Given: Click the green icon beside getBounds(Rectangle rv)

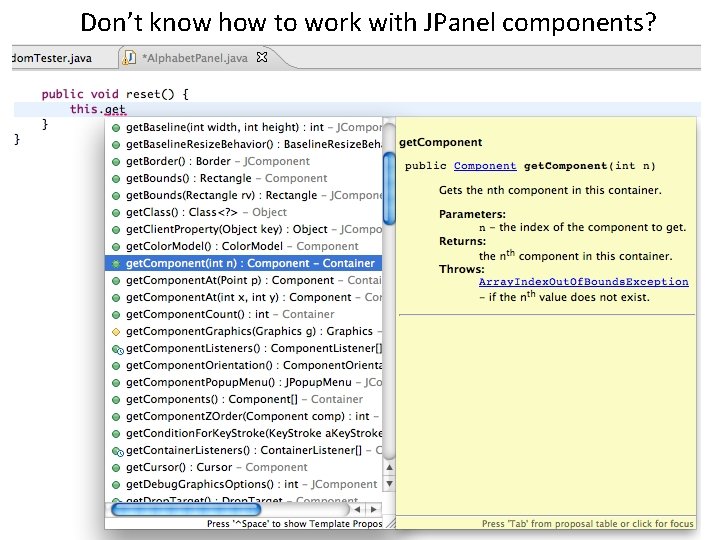Looking at the screenshot, I should coord(116,196).
